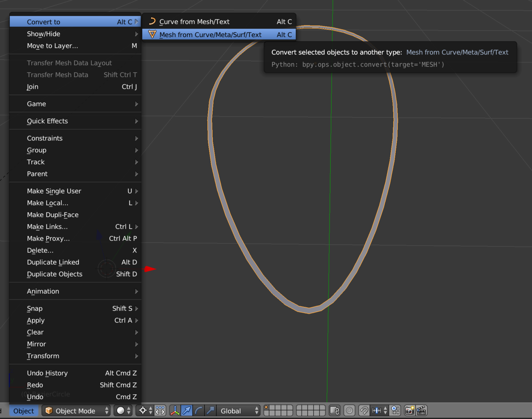Choose Mesh from Curve/Meta/Surf/Text option

click(219, 35)
